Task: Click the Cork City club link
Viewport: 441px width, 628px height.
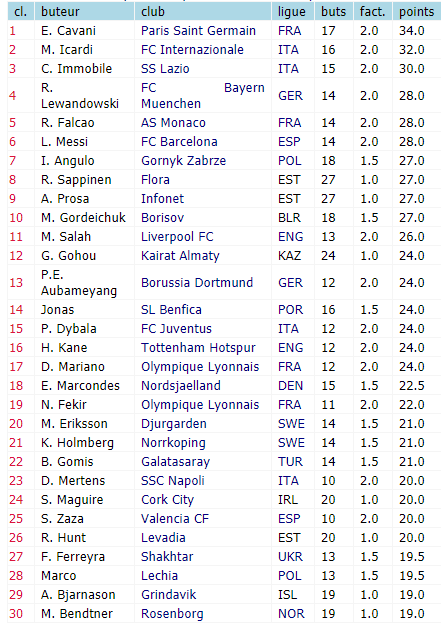Action: pos(167,500)
